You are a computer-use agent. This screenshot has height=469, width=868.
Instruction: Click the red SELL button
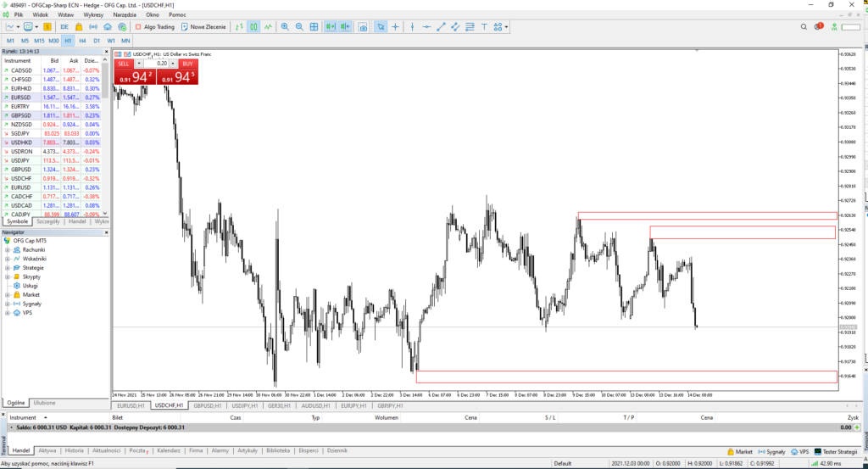click(124, 64)
